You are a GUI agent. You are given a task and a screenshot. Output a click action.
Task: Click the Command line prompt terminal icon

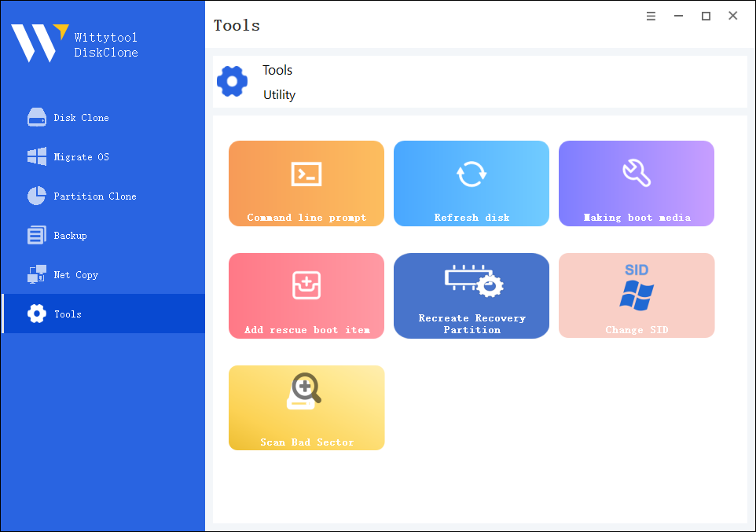point(306,174)
